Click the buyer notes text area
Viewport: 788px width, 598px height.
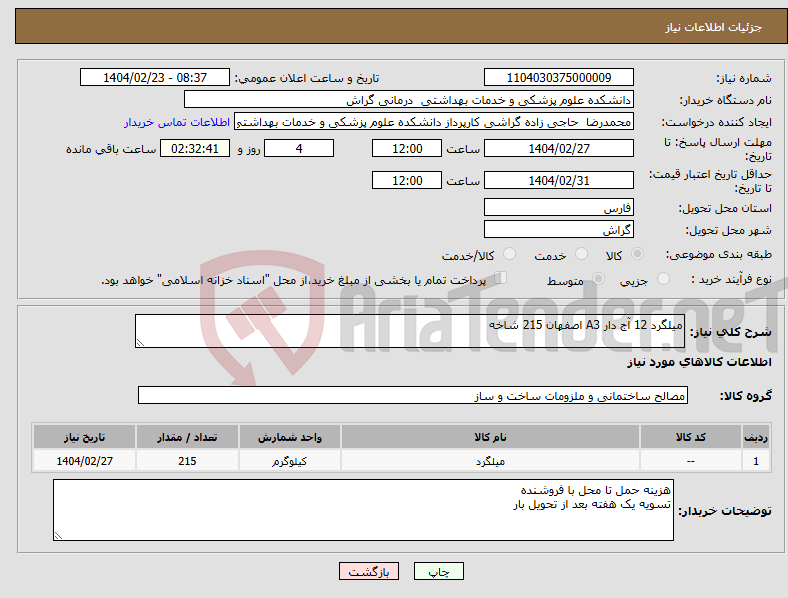coord(363,510)
